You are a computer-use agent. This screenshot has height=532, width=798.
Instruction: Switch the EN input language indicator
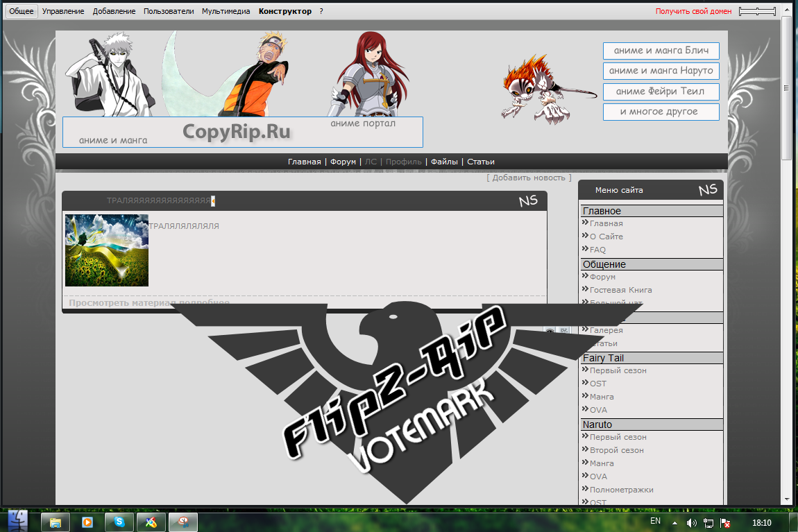pyautogui.click(x=656, y=522)
